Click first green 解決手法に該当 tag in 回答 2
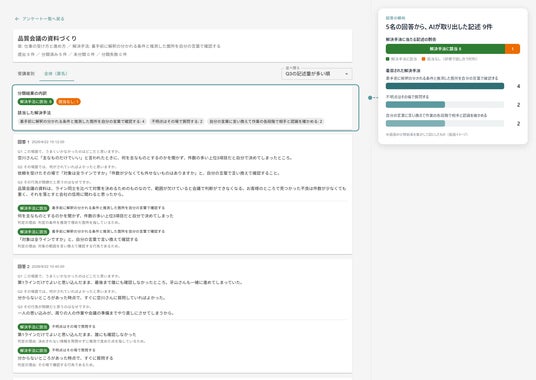 [34, 327]
